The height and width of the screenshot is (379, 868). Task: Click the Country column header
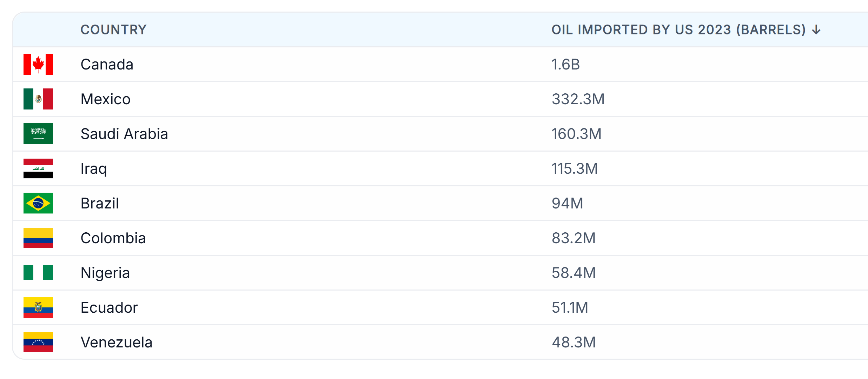pyautogui.click(x=113, y=30)
